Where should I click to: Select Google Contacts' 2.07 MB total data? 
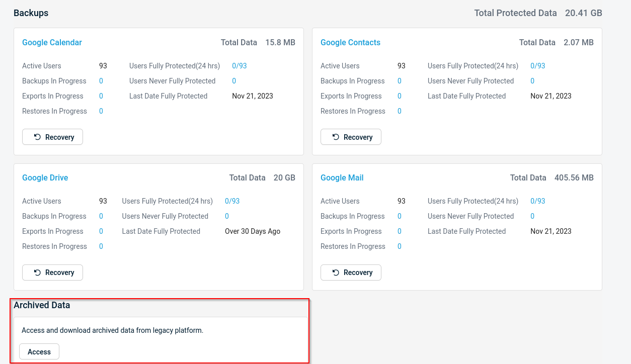click(x=579, y=43)
